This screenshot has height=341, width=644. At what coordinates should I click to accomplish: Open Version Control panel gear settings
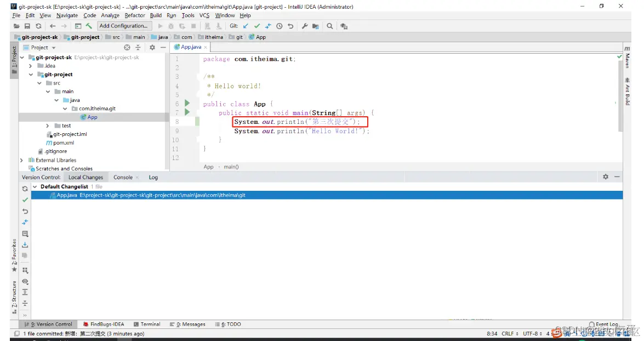pyautogui.click(x=606, y=177)
